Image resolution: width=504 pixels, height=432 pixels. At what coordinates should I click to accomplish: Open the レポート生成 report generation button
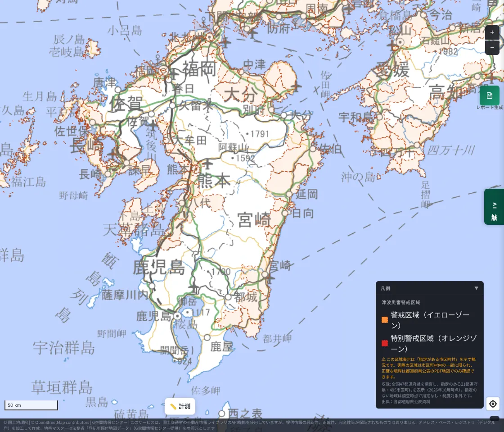[x=489, y=95]
